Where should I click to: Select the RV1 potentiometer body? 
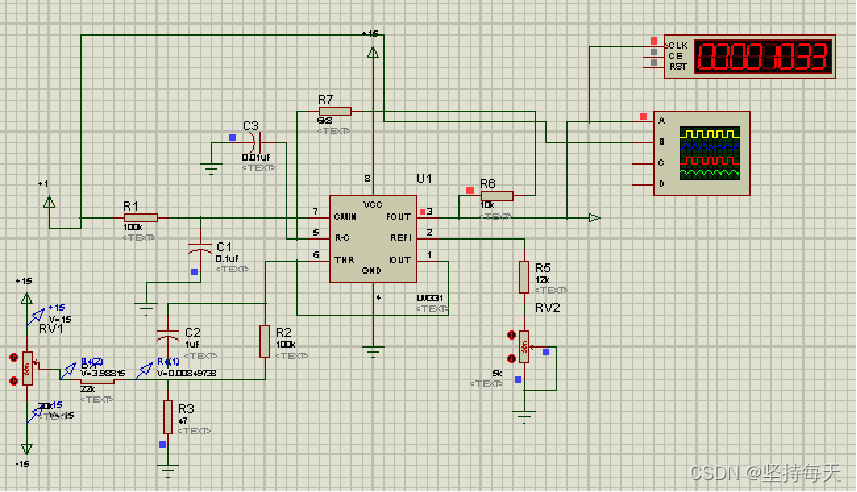coord(28,368)
